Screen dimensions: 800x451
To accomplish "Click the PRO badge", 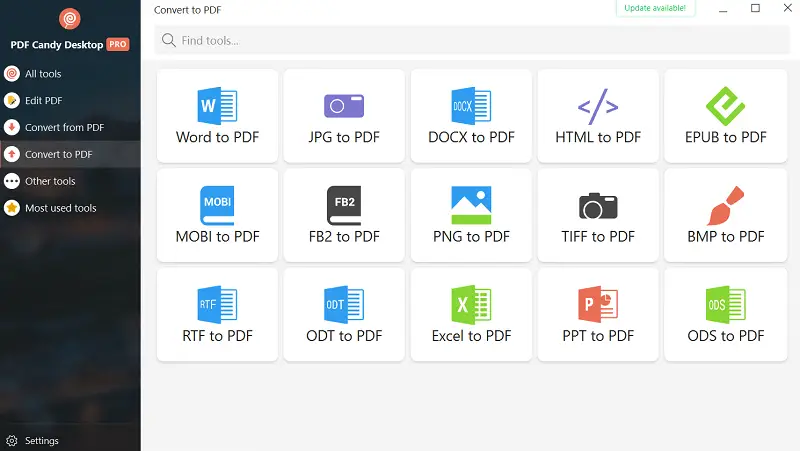I will coord(118,44).
